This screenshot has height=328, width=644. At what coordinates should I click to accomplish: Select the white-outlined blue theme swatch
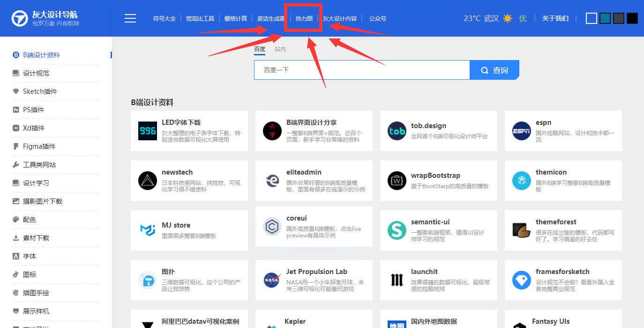click(592, 18)
